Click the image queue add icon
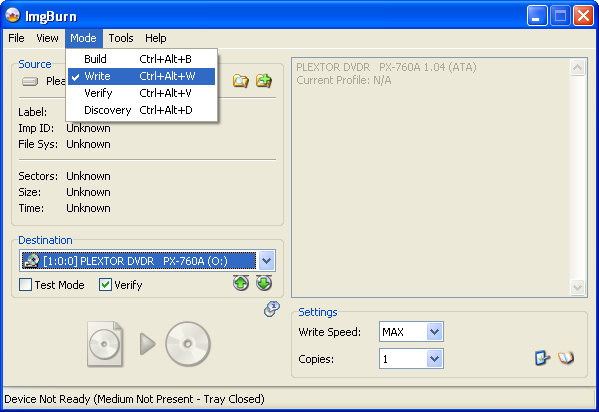599x412 pixels. tap(264, 81)
